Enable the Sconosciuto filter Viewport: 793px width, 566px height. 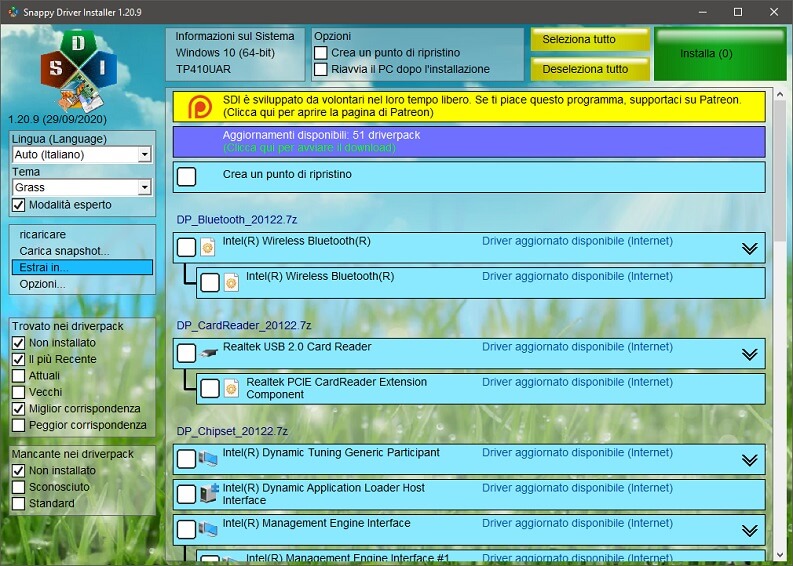(18, 487)
